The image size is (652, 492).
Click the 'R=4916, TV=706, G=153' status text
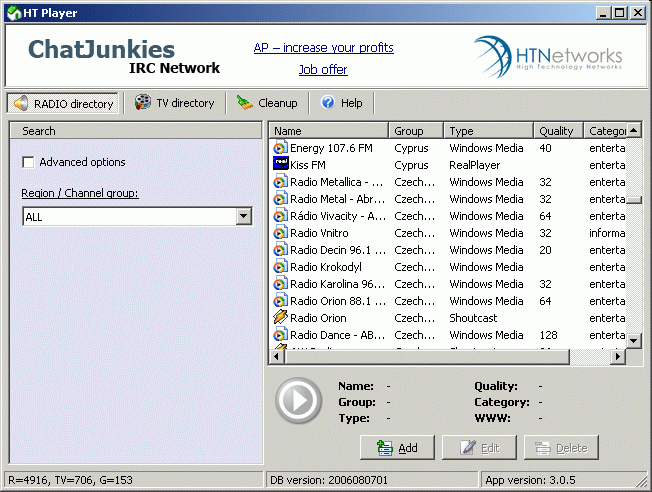point(70,480)
